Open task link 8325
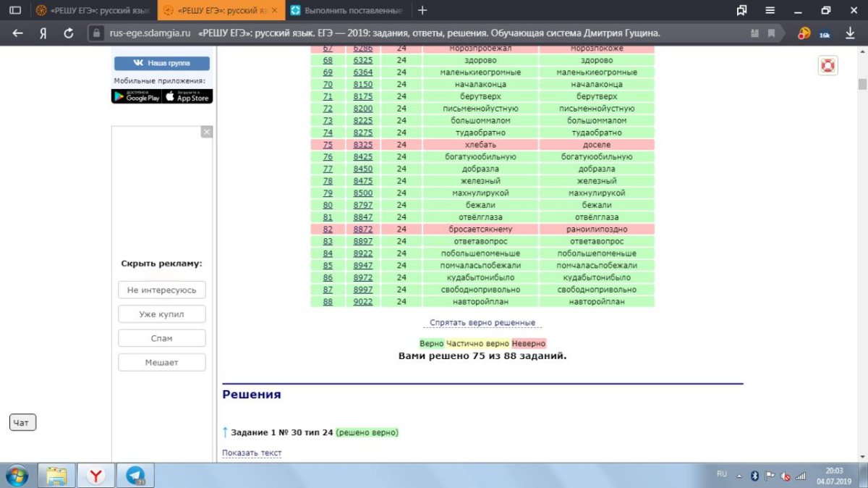Viewport: 868px width, 488px height. (x=363, y=145)
